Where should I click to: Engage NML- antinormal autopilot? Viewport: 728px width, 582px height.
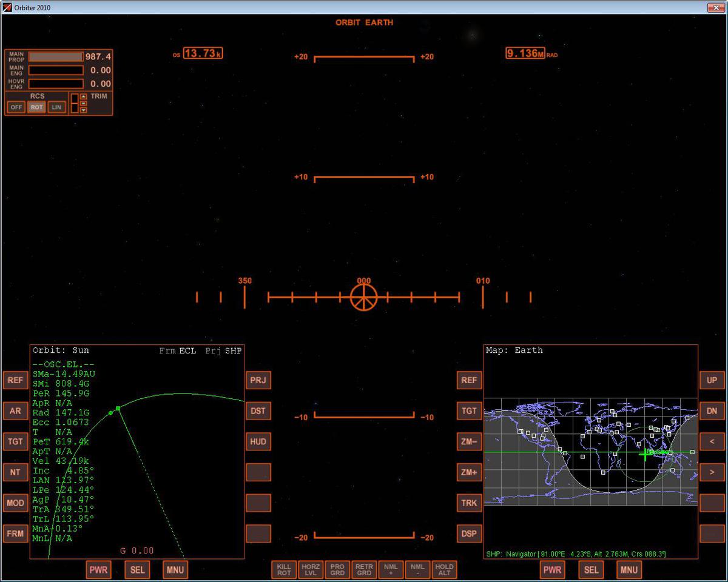point(417,570)
